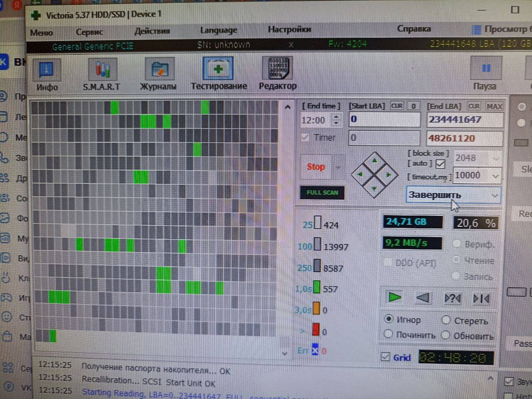The width and height of the screenshot is (532, 399).
Task: Select the Починить radio option
Action: [389, 334]
